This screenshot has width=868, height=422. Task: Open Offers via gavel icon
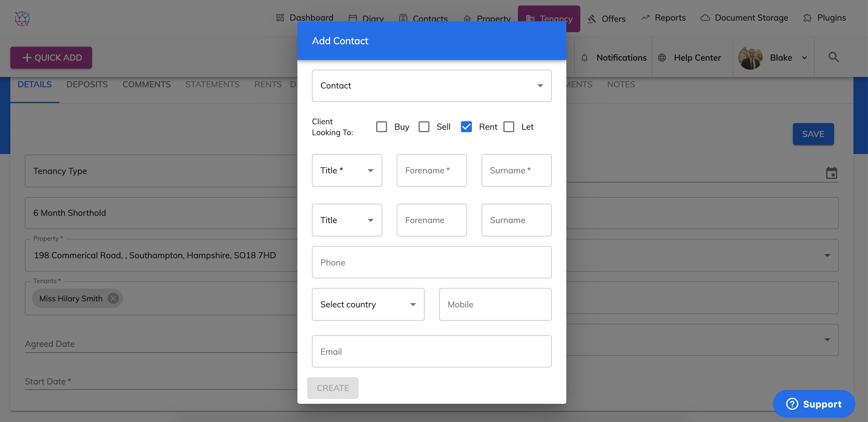click(x=592, y=19)
